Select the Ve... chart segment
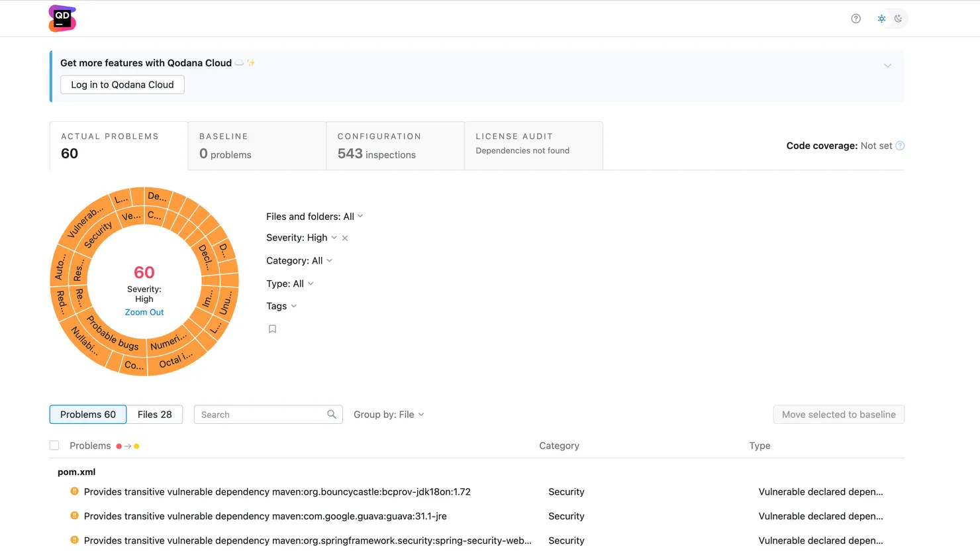This screenshot has height=559, width=980. (x=131, y=216)
